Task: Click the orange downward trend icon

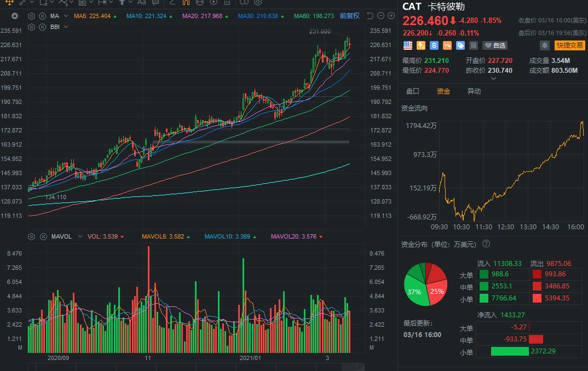Action: pyautogui.click(x=447, y=45)
